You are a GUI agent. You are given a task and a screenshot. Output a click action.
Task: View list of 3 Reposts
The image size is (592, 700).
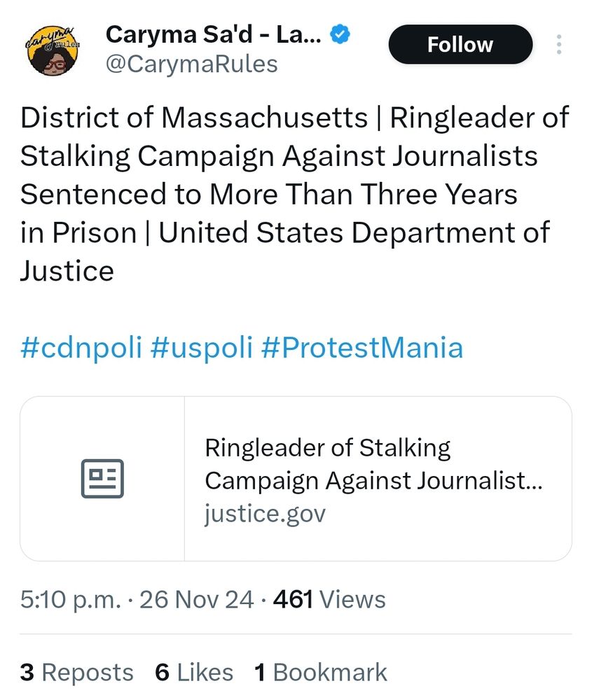point(77,672)
